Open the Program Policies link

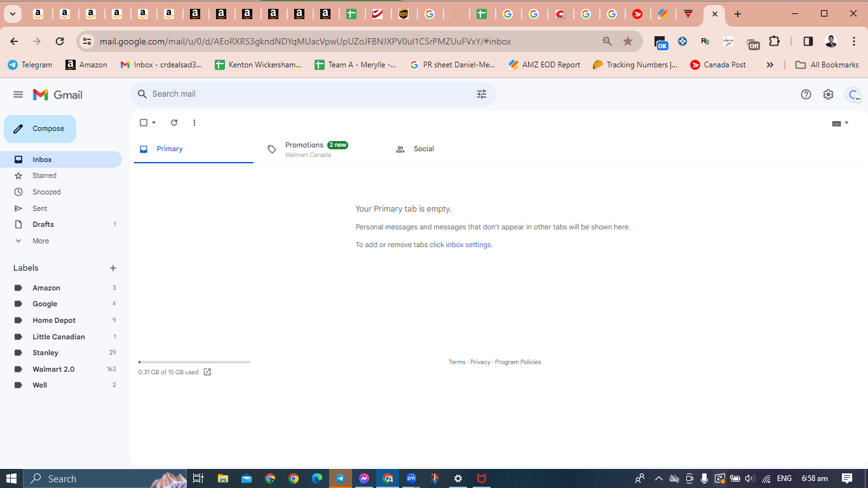[518, 362]
